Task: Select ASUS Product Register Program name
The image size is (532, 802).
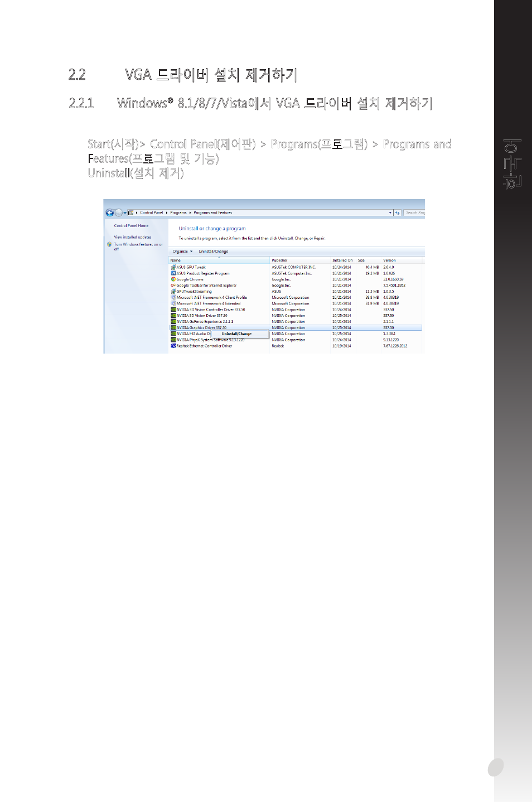Action: [x=203, y=273]
